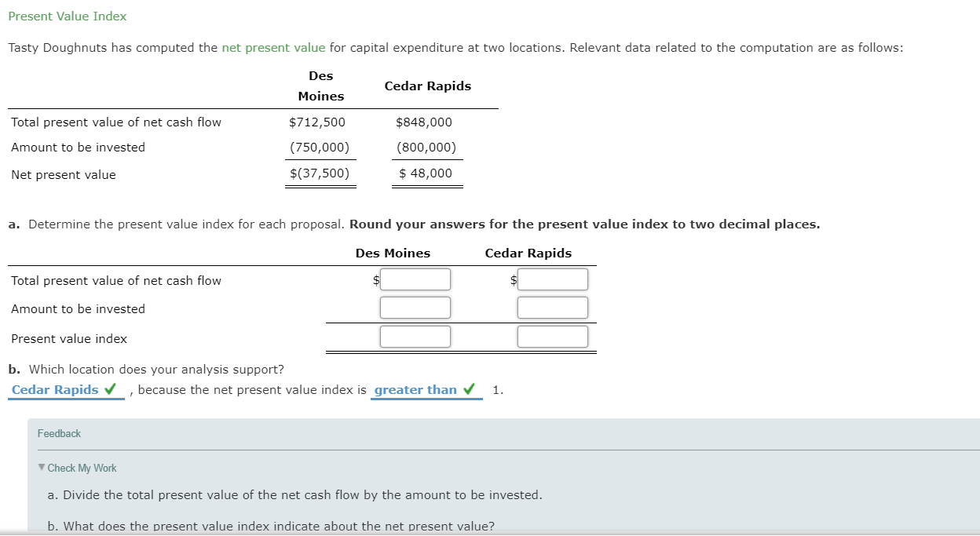Click the Cedar Rapids column header
This screenshot has width=980, height=536.
pyautogui.click(x=528, y=253)
